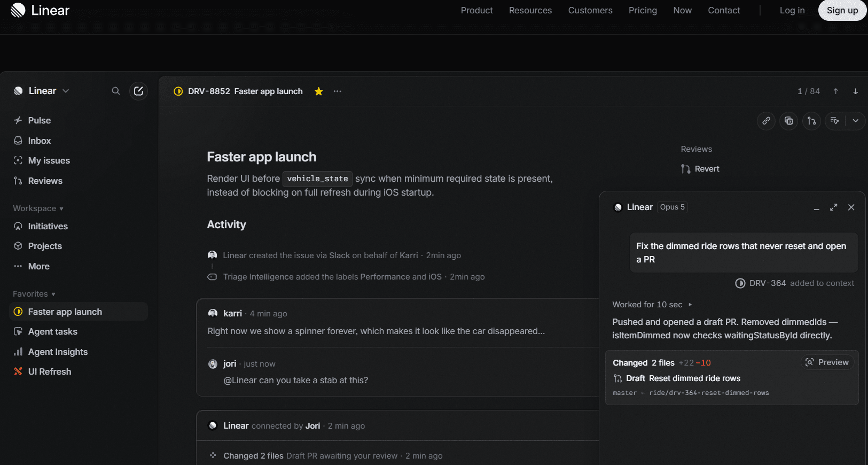This screenshot has width=868, height=465.
Task: Click the Faster app launch issue heading
Action: pos(262,157)
